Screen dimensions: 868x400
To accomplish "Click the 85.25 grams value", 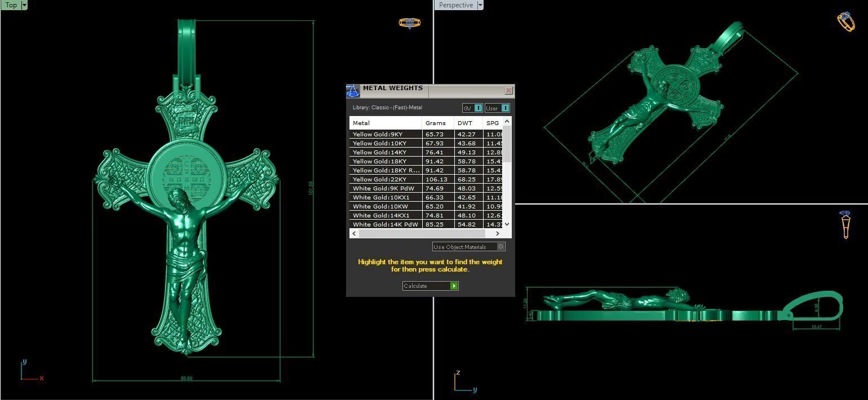I will (x=435, y=224).
